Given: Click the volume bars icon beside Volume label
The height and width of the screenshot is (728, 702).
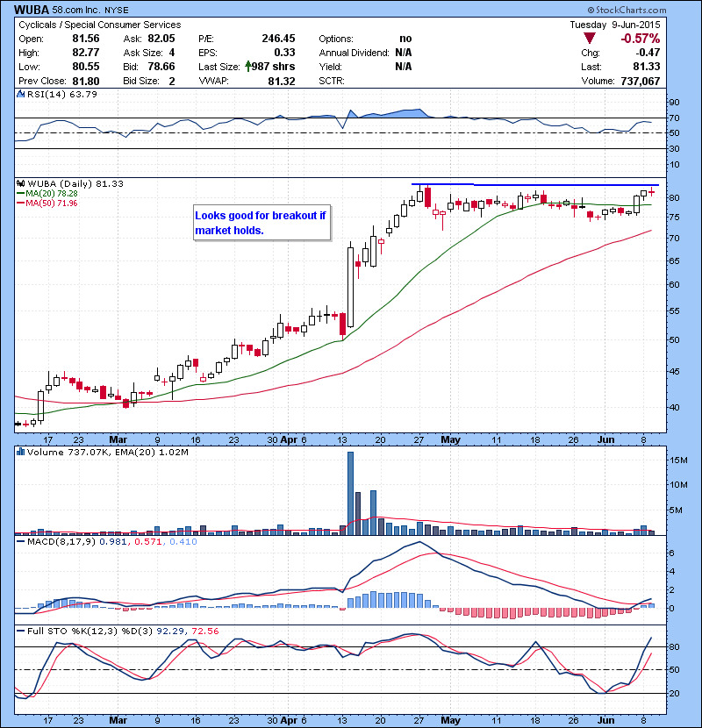Looking at the screenshot, I should [20, 452].
